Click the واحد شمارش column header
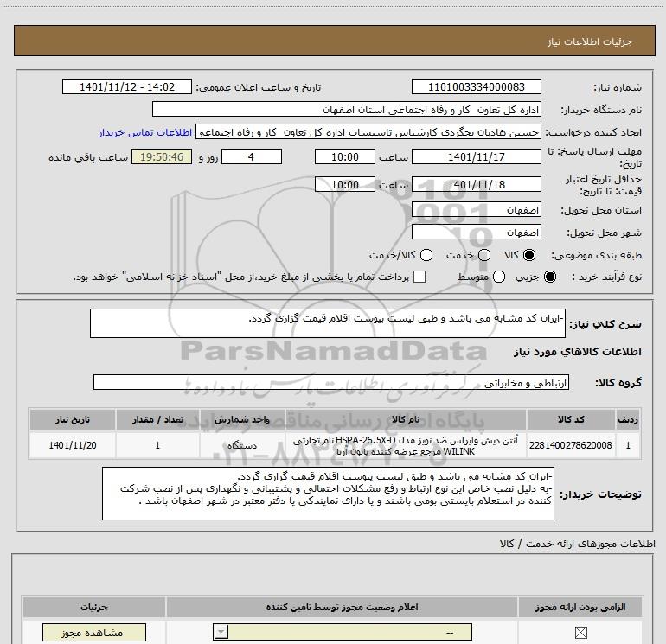 click(x=241, y=419)
